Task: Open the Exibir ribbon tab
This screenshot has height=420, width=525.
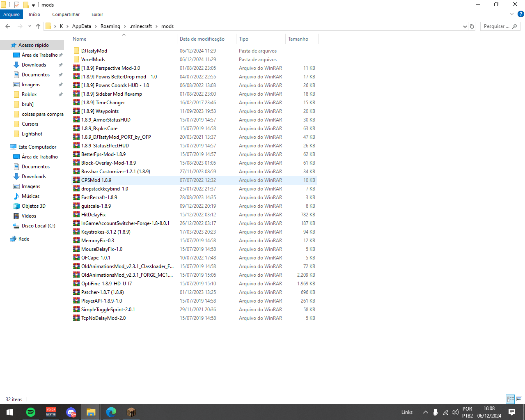Action: point(97,14)
